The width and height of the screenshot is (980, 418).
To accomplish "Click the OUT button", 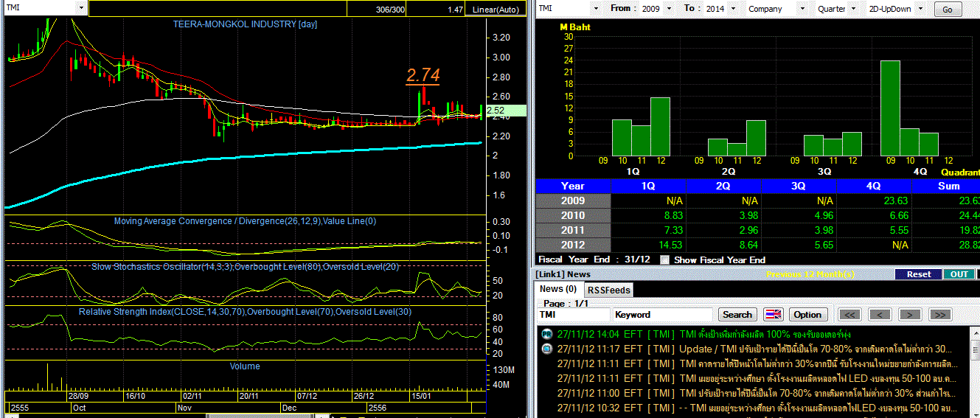I will click(959, 274).
